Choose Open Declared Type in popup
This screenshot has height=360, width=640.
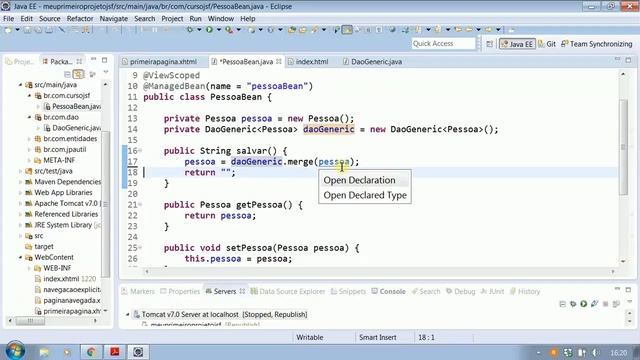(x=365, y=195)
